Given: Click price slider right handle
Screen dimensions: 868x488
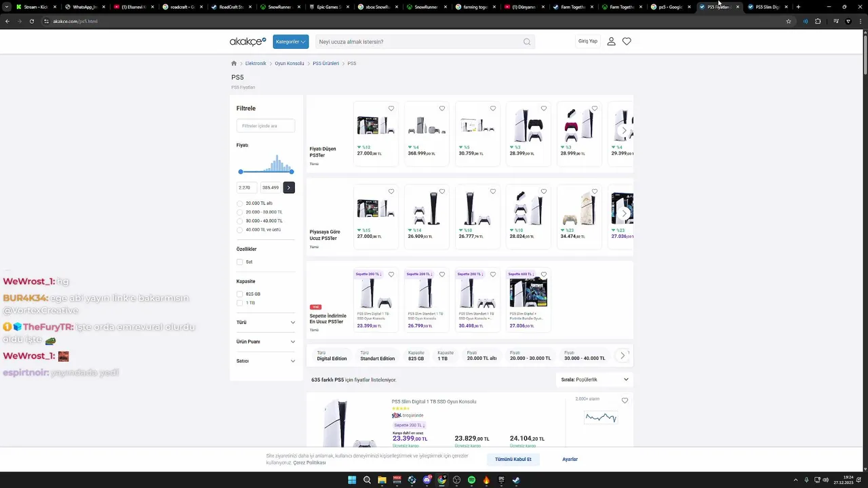Looking at the screenshot, I should (292, 172).
